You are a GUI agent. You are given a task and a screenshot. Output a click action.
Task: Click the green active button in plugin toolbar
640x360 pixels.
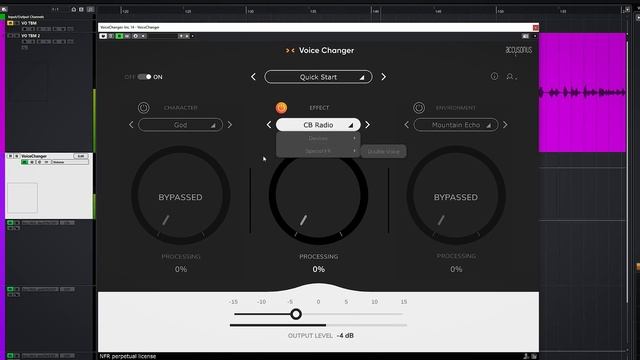pyautogui.click(x=119, y=36)
